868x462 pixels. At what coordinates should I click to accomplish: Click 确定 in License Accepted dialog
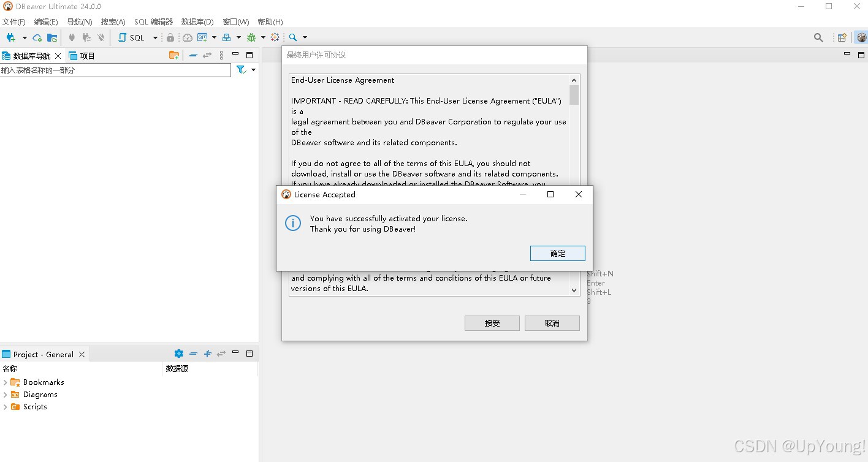coord(558,253)
